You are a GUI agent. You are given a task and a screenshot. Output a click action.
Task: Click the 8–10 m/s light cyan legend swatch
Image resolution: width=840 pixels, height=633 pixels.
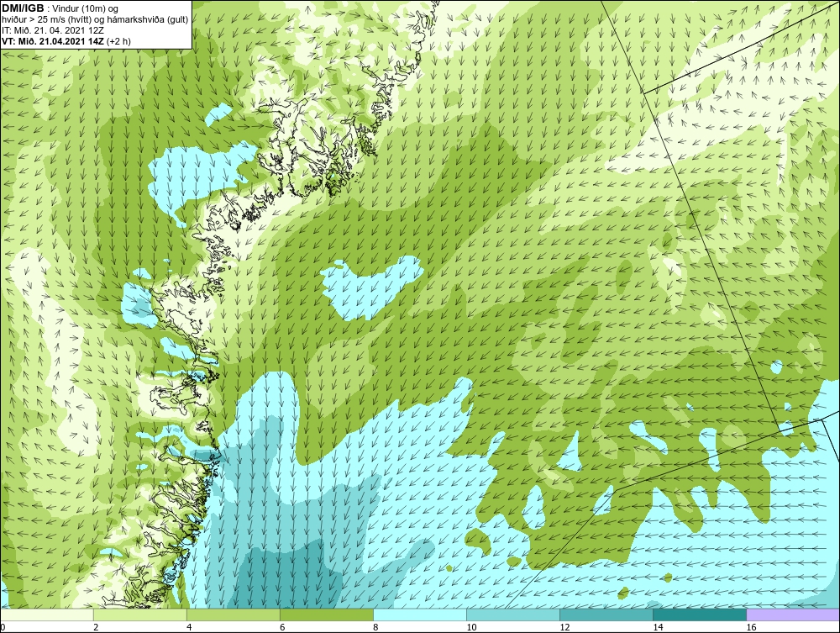point(420,615)
